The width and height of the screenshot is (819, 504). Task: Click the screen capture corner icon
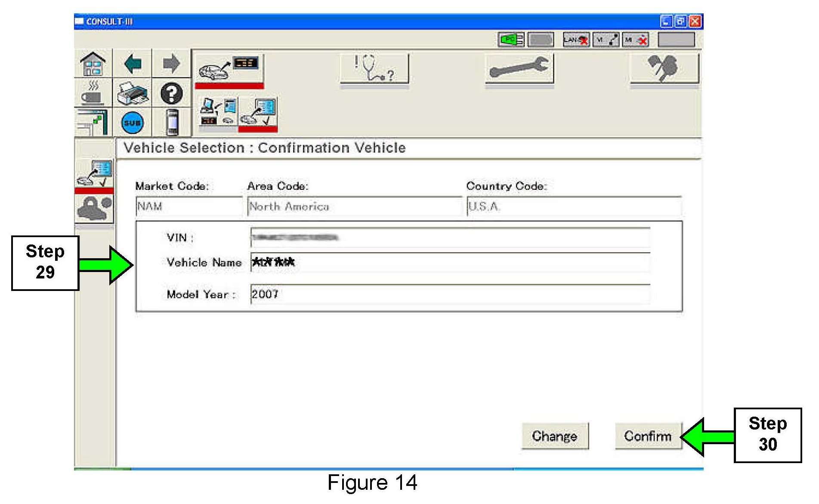pyautogui.click(x=93, y=123)
